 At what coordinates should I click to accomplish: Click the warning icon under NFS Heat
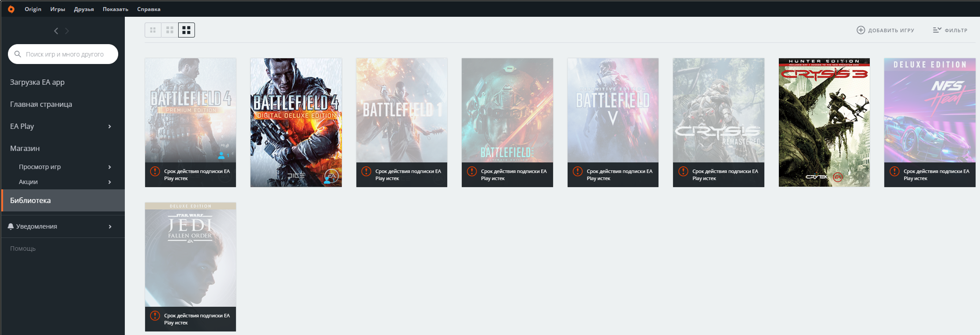(x=894, y=171)
